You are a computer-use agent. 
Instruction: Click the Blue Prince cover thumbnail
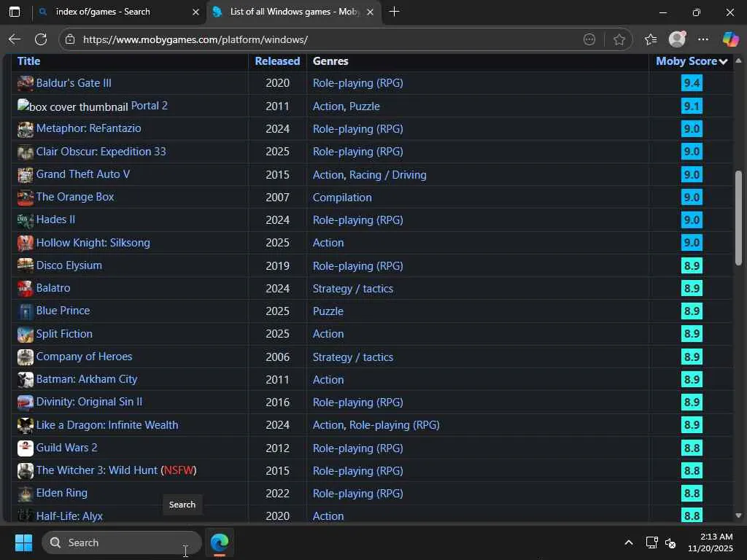[x=26, y=311]
